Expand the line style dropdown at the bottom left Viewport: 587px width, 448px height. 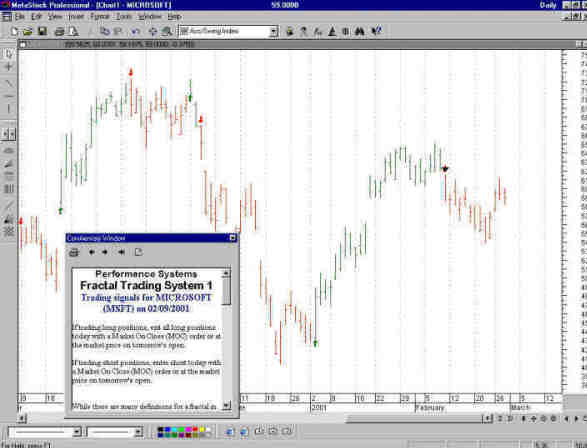tap(77, 432)
